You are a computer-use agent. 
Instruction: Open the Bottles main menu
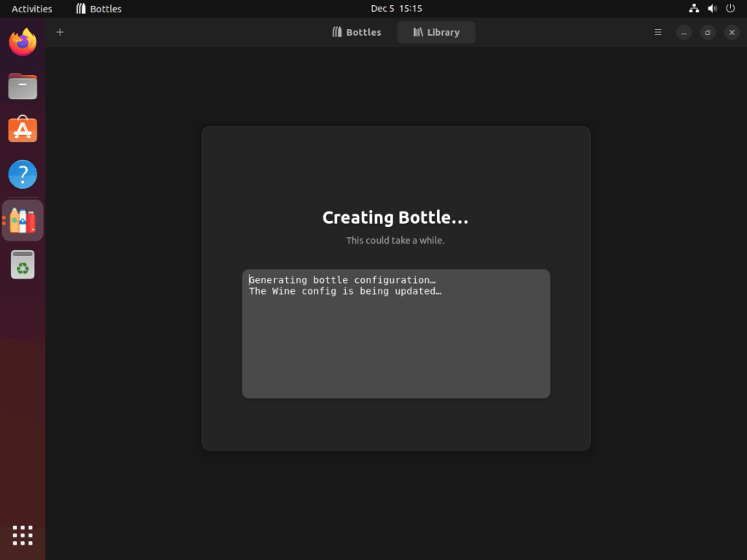coord(657,32)
